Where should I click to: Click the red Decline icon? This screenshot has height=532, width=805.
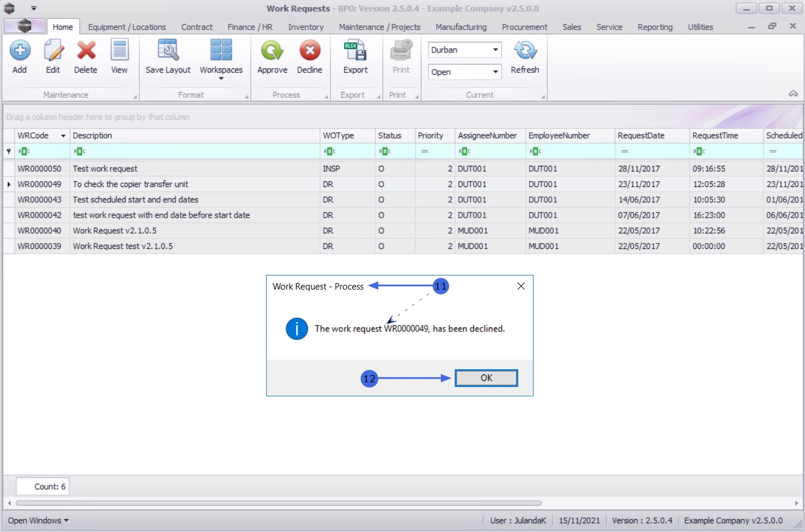click(309, 51)
